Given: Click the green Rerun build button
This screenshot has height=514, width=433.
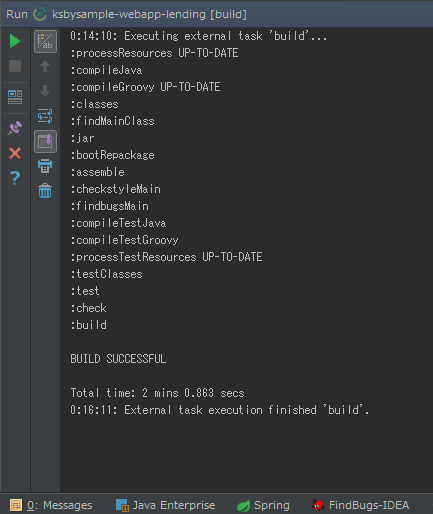Looking at the screenshot, I should point(15,41).
